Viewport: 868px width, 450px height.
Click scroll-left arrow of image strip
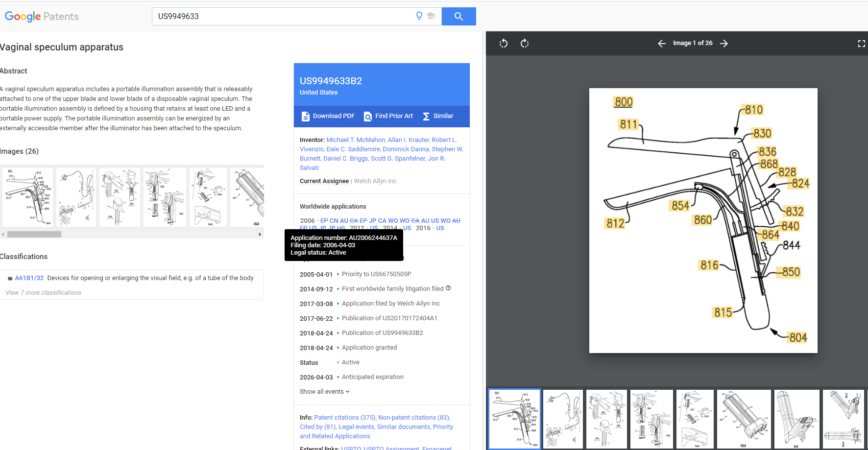[3, 234]
